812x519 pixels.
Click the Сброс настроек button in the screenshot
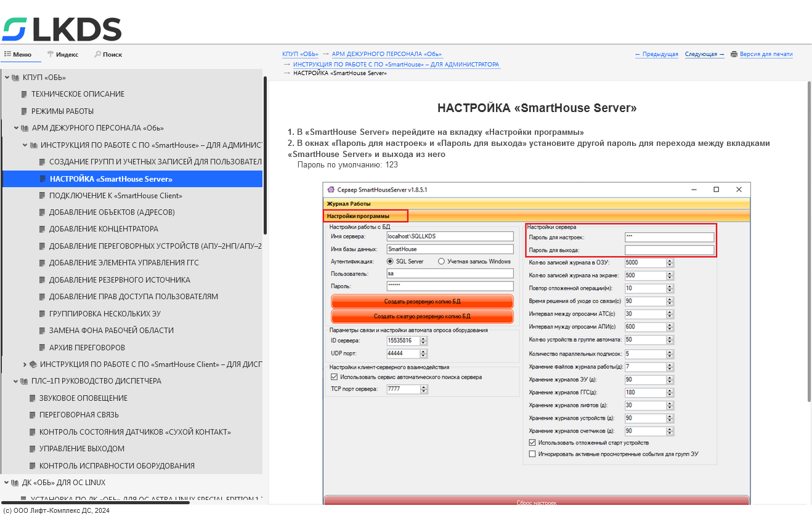(537, 501)
